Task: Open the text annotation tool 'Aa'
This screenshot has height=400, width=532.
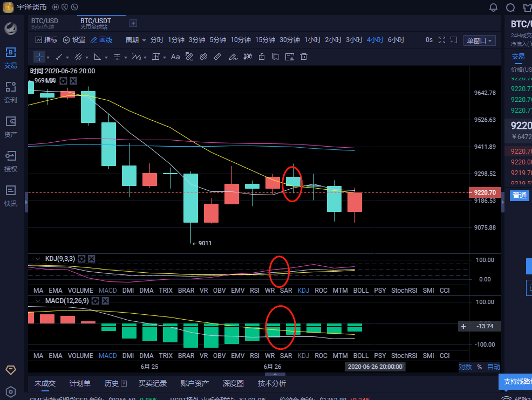Action: point(175,57)
